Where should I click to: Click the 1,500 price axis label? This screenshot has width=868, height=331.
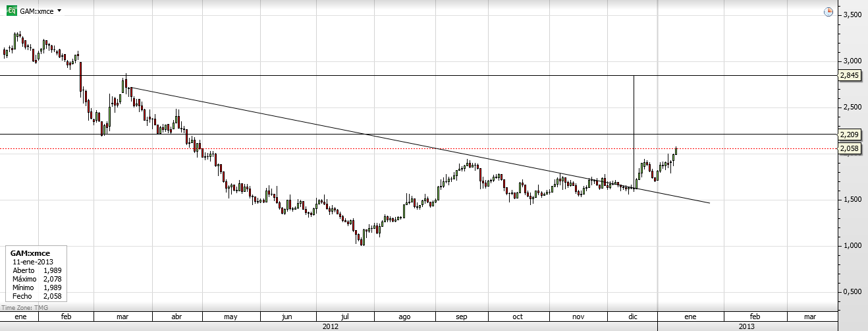pyautogui.click(x=852, y=199)
